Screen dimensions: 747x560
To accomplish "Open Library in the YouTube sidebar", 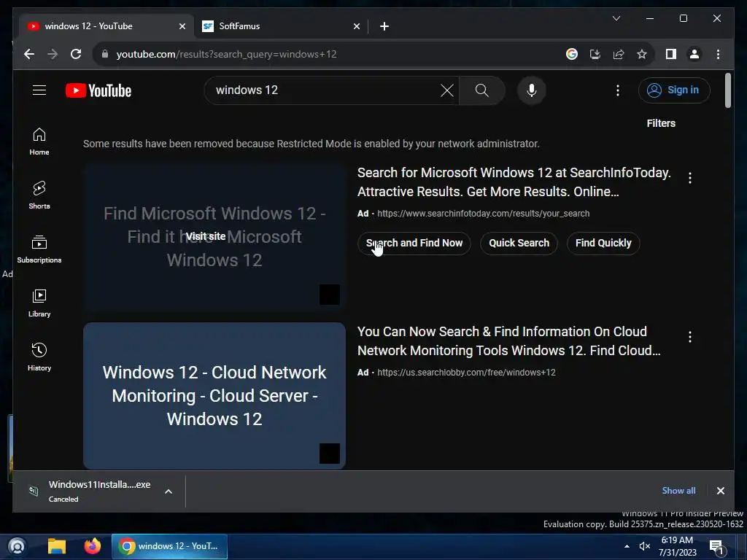I will [x=39, y=303].
